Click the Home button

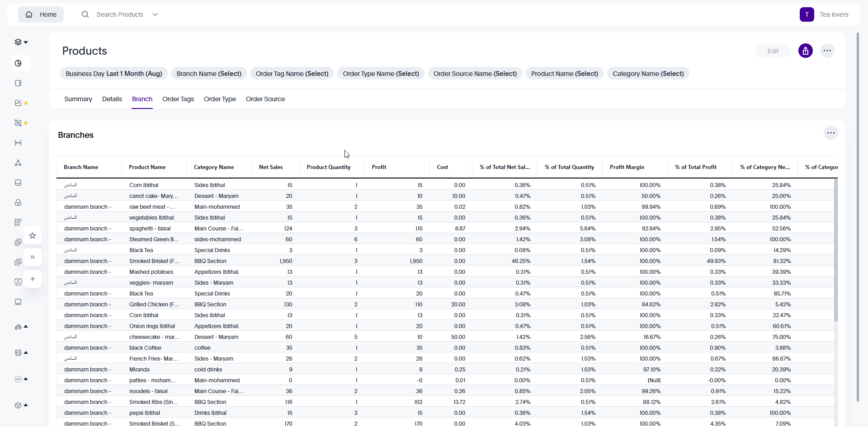point(41,14)
